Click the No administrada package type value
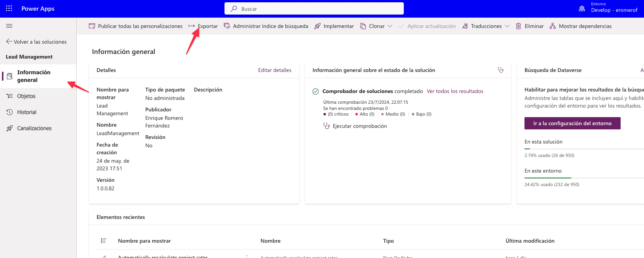Viewport: 644px width, 258px height. pyautogui.click(x=165, y=98)
